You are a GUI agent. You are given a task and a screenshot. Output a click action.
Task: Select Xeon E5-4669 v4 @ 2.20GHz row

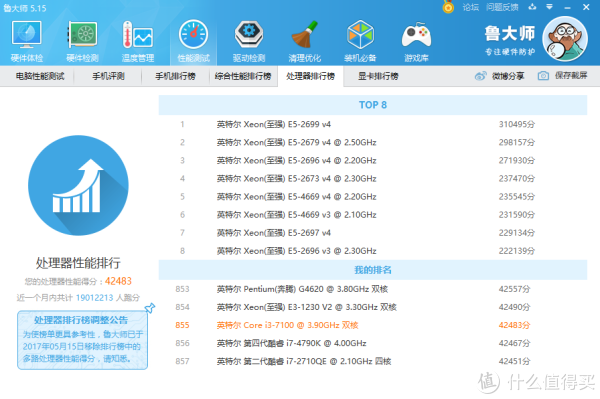pos(373,197)
